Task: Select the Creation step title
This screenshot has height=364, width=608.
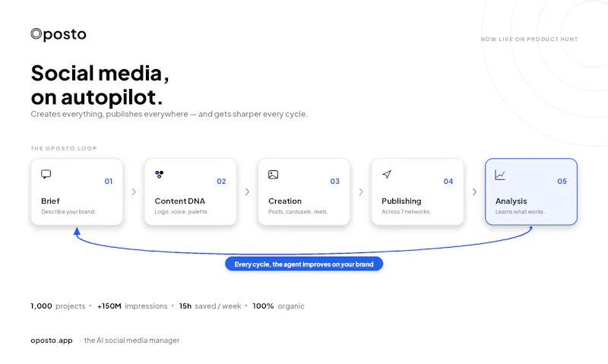Action: click(x=285, y=201)
